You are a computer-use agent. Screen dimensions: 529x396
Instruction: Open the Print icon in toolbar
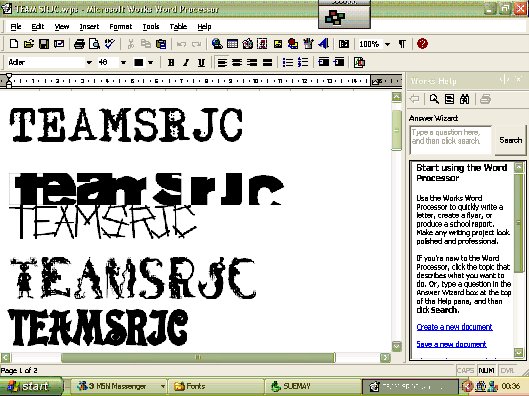pyautogui.click(x=79, y=44)
